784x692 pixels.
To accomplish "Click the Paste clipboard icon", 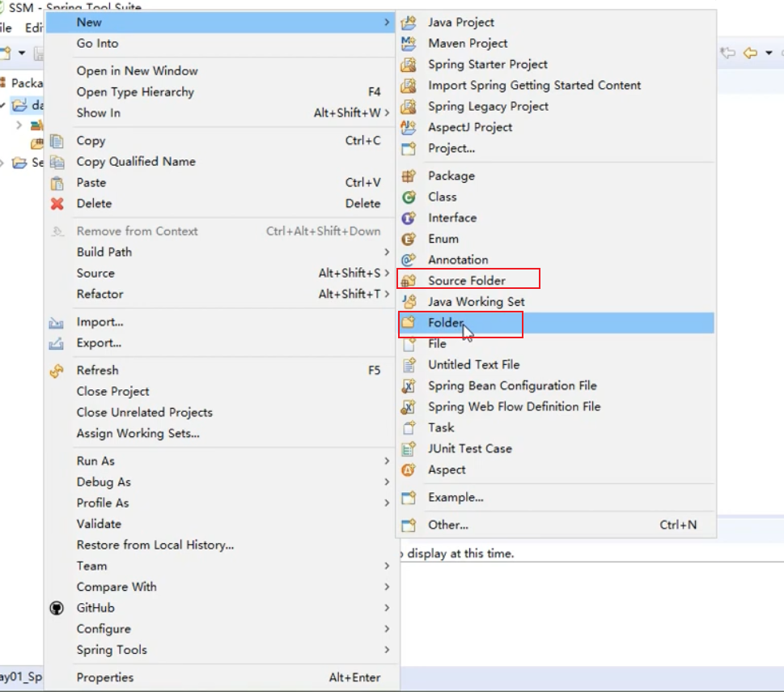I will pos(57,183).
